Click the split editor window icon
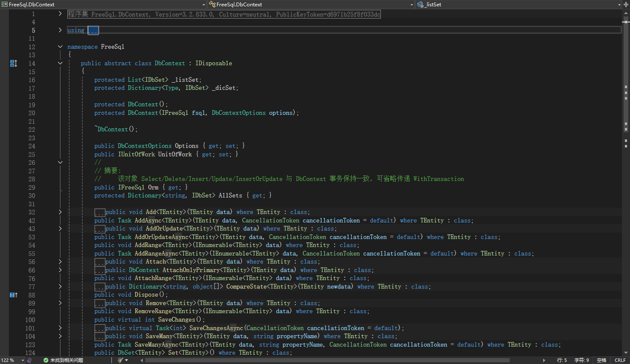 coord(626,4)
